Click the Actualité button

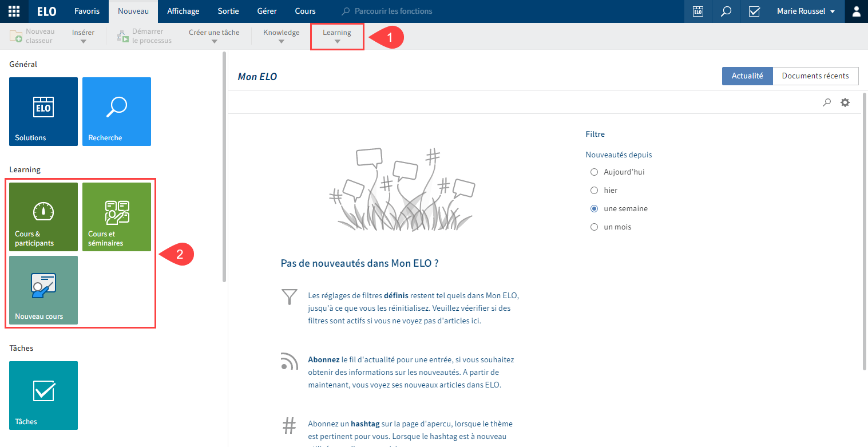point(747,76)
